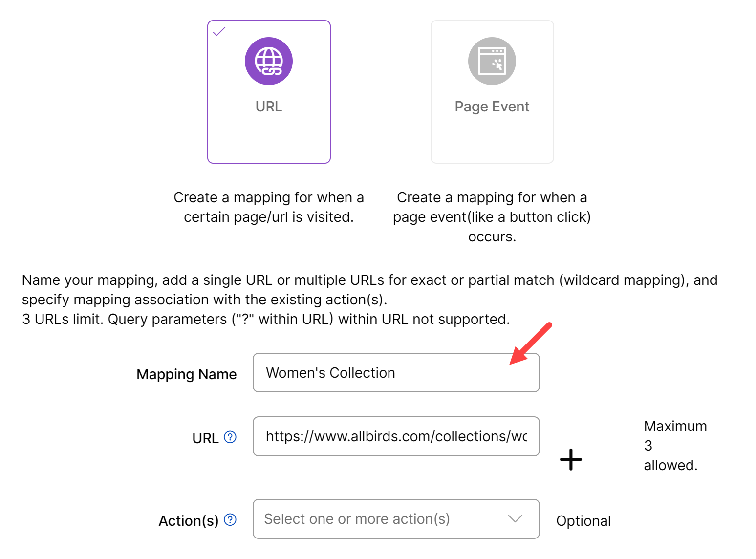Click the Page Event description text
The height and width of the screenshot is (559, 756).
point(492,217)
